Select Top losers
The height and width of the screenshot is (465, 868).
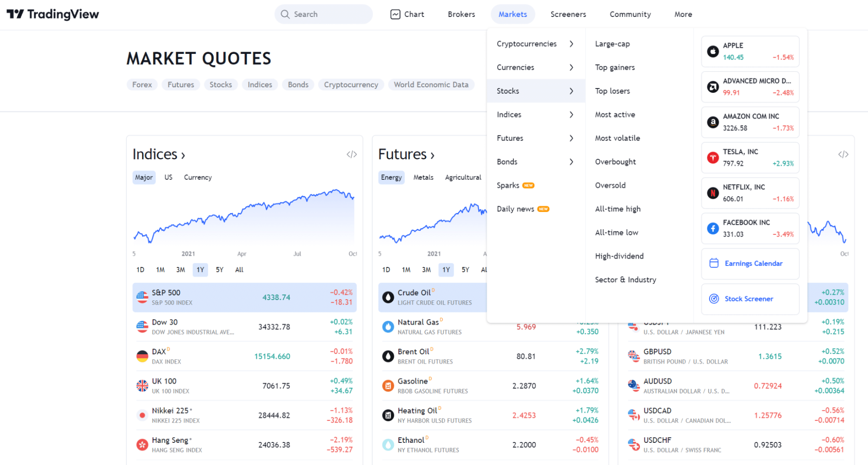[x=612, y=91]
